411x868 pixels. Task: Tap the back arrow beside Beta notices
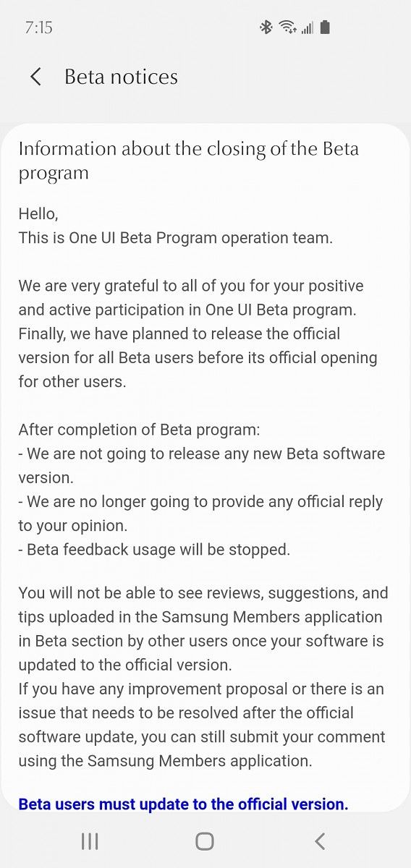(35, 77)
